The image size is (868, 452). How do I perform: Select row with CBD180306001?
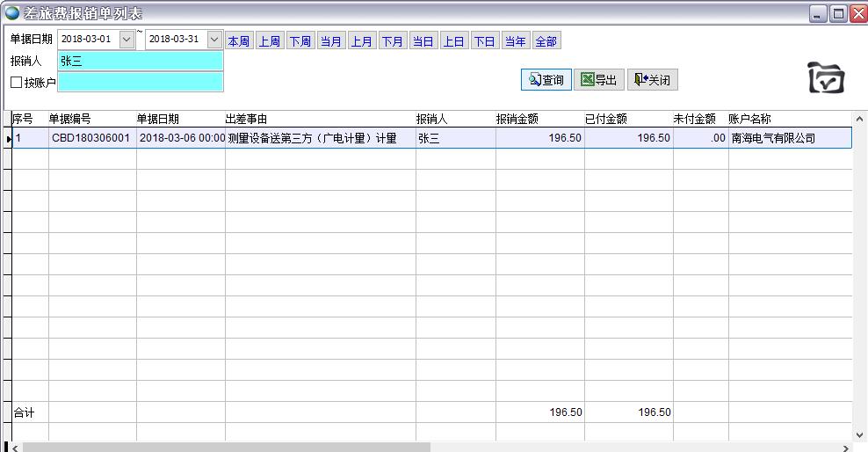pyautogui.click(x=90, y=138)
